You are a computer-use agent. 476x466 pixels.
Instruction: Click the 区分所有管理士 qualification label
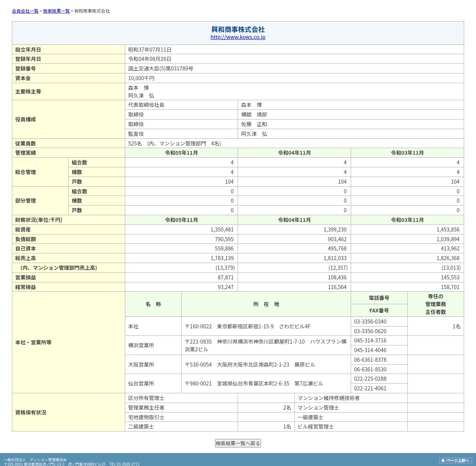click(x=146, y=398)
